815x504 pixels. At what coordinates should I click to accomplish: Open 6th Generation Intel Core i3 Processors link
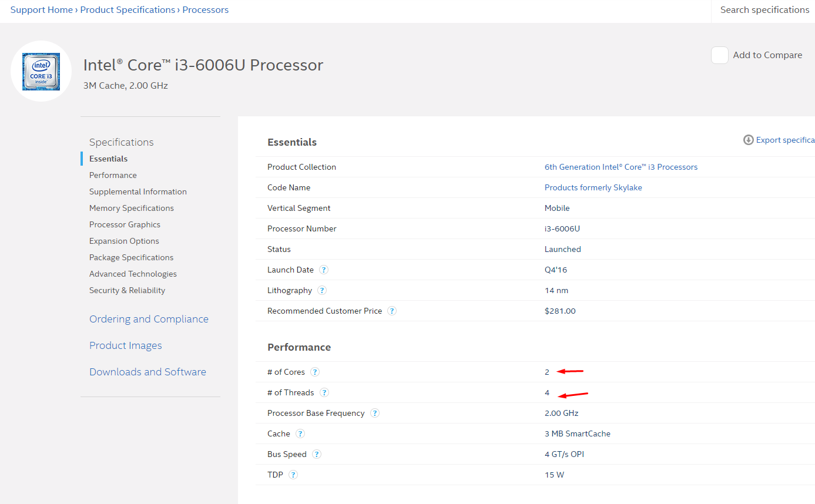pyautogui.click(x=621, y=167)
